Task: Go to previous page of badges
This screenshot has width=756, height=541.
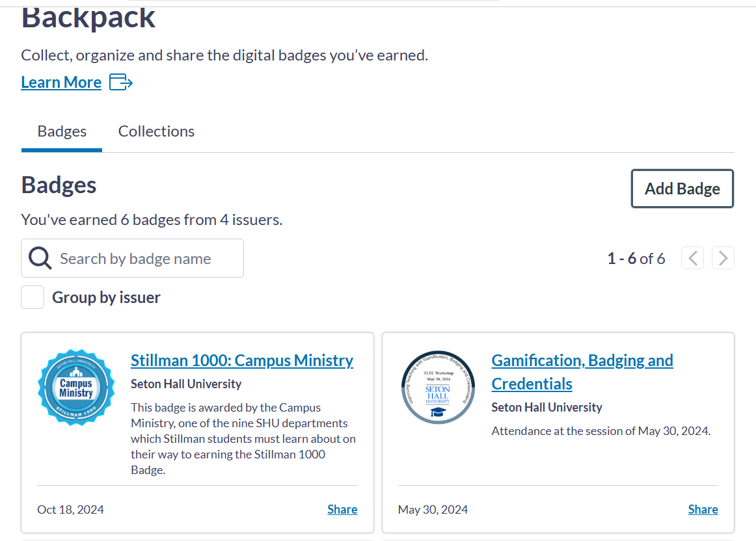Action: (692, 258)
